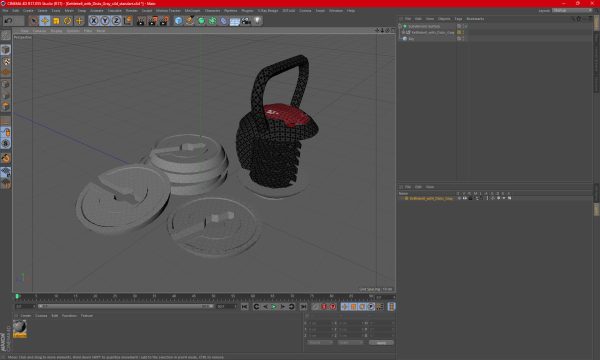Pick the last used tool plus icon
Image resolution: width=600 pixels, height=360 pixels.
79,21
